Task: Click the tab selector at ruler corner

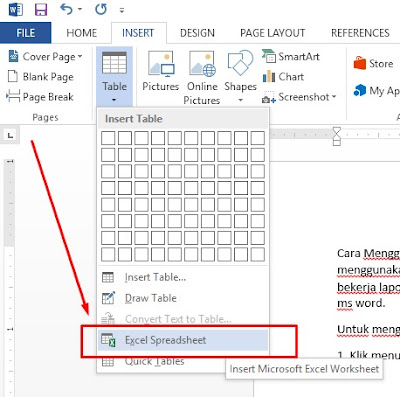Action: (11, 135)
